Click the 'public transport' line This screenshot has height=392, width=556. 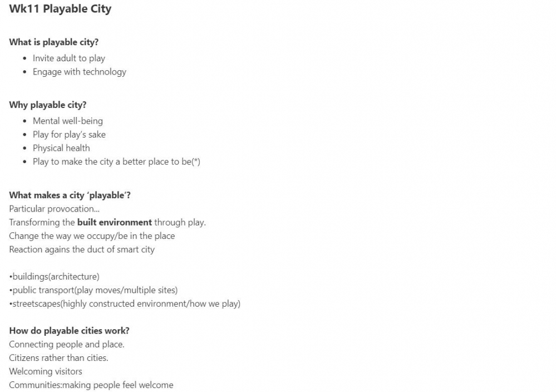[x=94, y=290]
